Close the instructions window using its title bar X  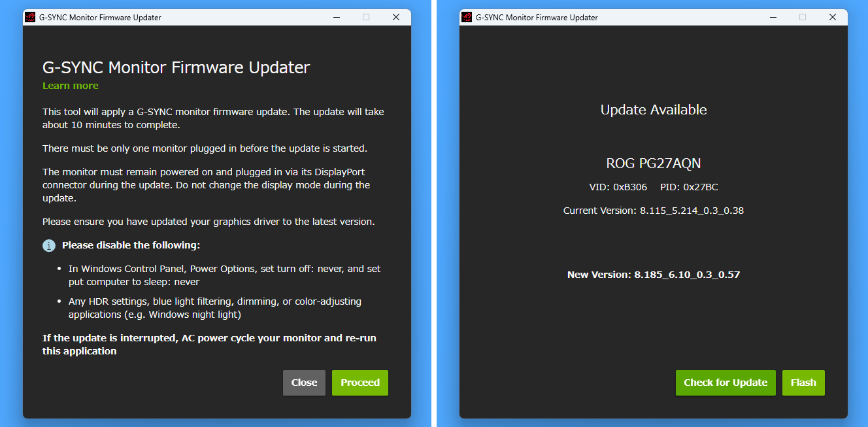396,18
